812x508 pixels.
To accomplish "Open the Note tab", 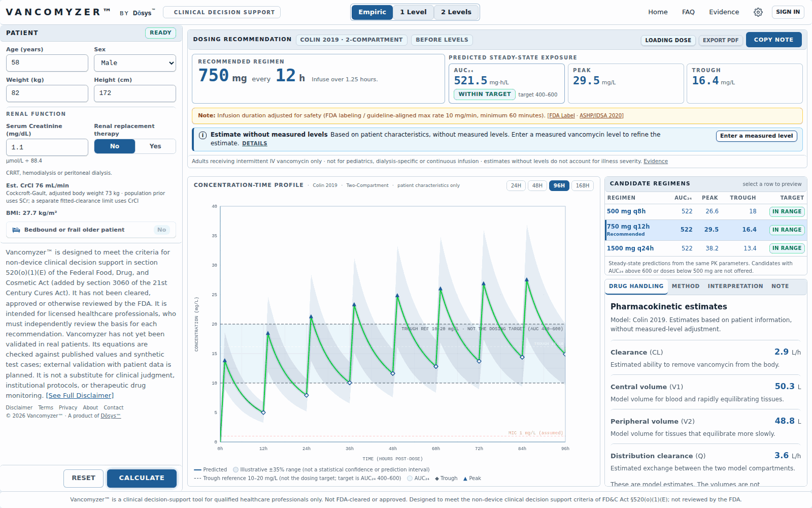I will 780,287.
